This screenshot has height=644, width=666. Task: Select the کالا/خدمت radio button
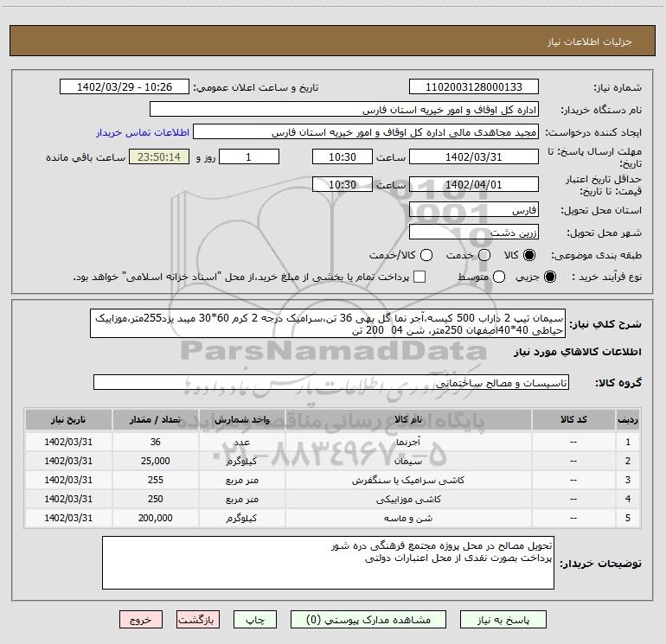(426, 255)
